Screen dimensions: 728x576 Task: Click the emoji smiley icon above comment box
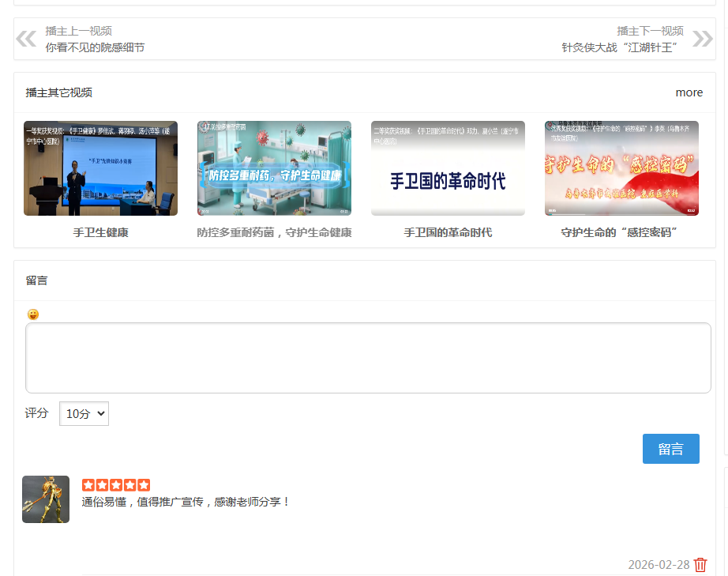point(33,314)
